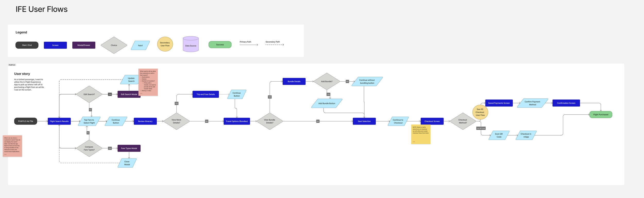Click the 'Compare Fare Types?' diamond

pos(89,148)
